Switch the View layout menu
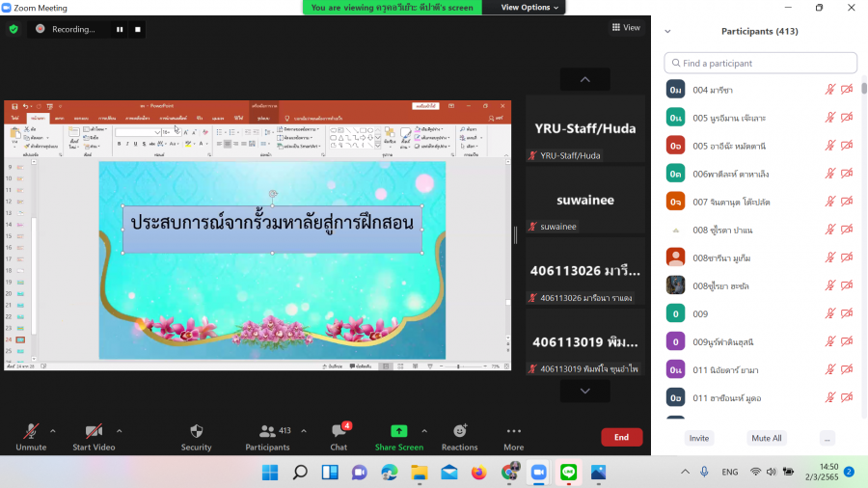Screen dimensions: 868x488 coord(626,28)
